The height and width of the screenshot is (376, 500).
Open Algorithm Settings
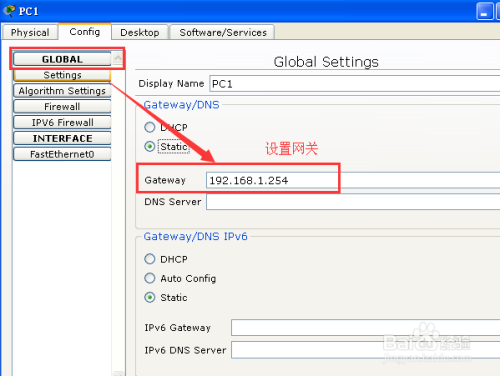point(62,91)
